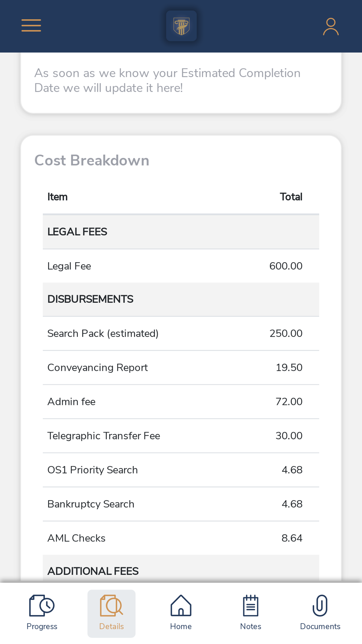The width and height of the screenshot is (362, 644).
Task: Open the hamburger menu
Action: [x=31, y=26]
